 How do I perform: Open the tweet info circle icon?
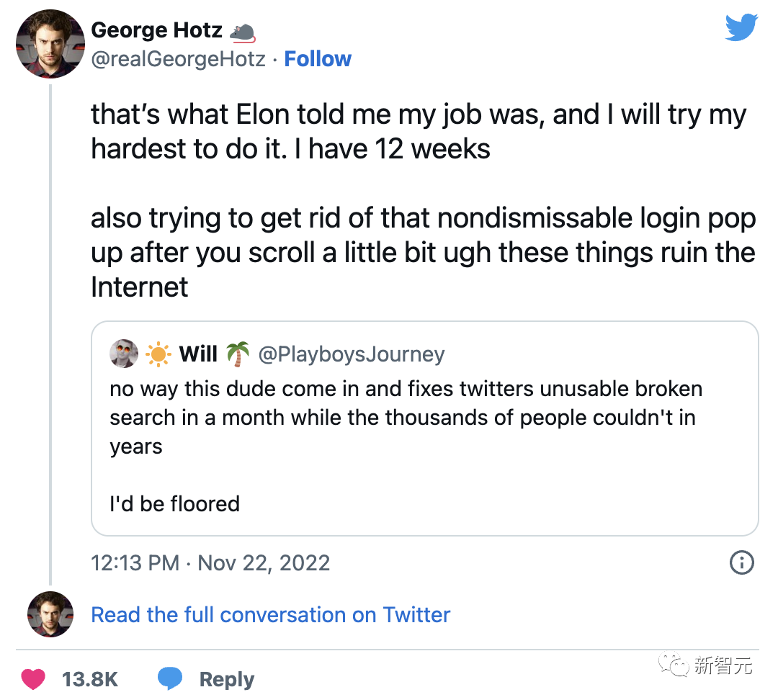[741, 562]
